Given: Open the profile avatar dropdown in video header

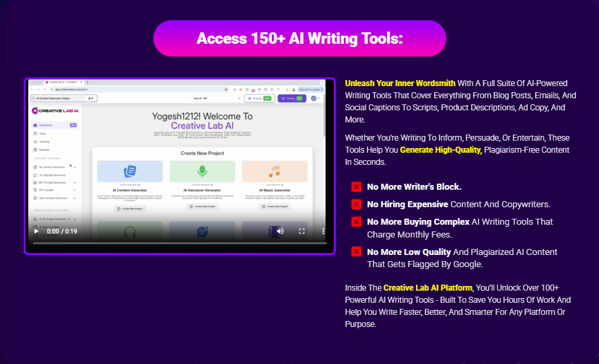Looking at the screenshot, I should [x=315, y=98].
